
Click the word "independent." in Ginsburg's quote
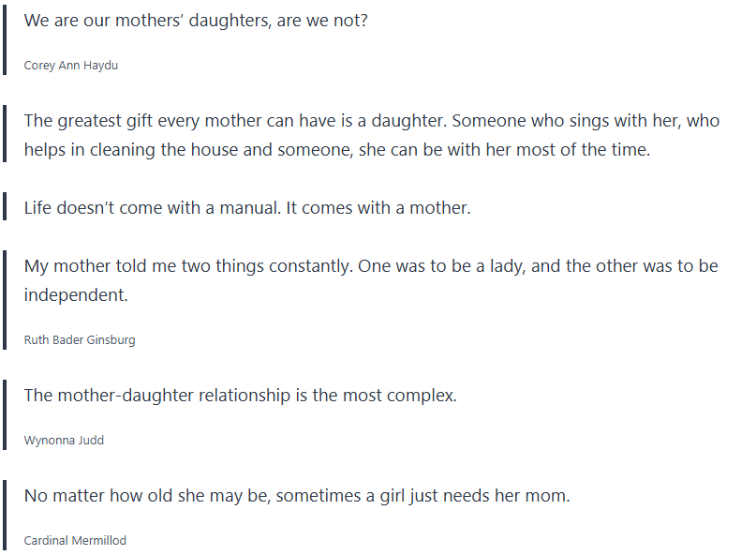76,294
